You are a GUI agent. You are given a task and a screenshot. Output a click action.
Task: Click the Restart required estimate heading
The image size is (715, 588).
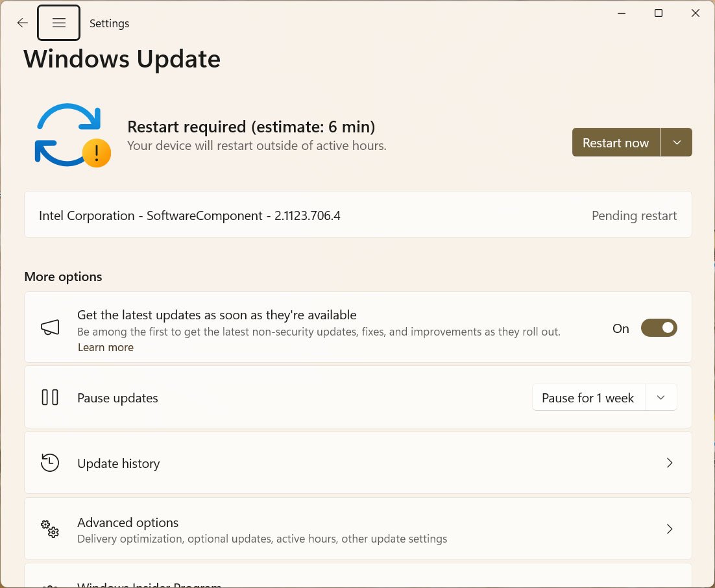251,127
